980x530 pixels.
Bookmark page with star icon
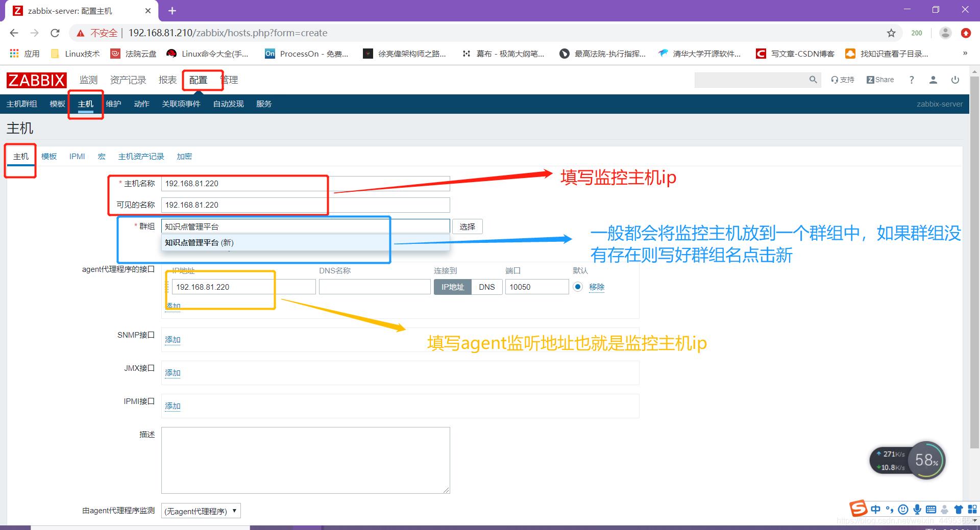891,33
